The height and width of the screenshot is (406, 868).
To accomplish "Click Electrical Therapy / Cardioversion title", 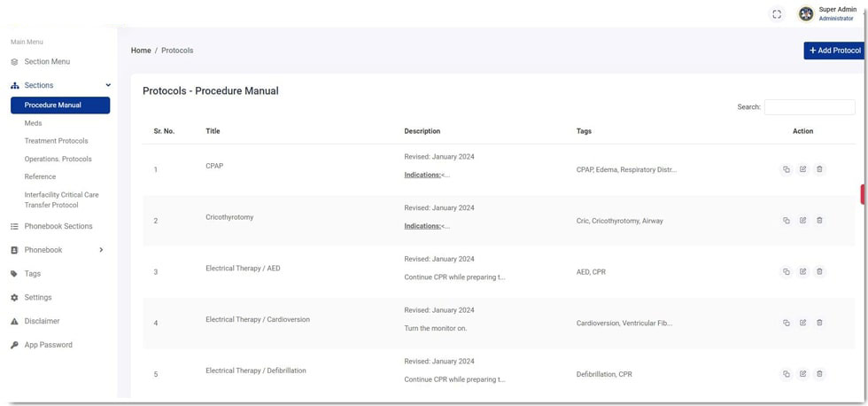I will (x=258, y=320).
